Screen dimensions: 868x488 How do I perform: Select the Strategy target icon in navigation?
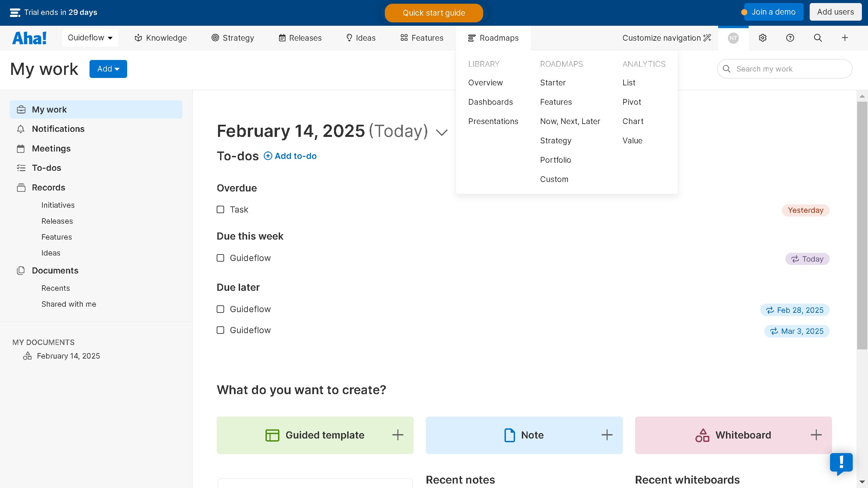215,38
